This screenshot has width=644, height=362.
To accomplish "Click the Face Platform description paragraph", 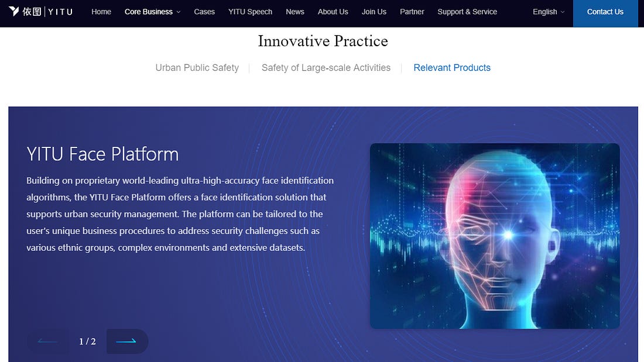I will 180,214.
